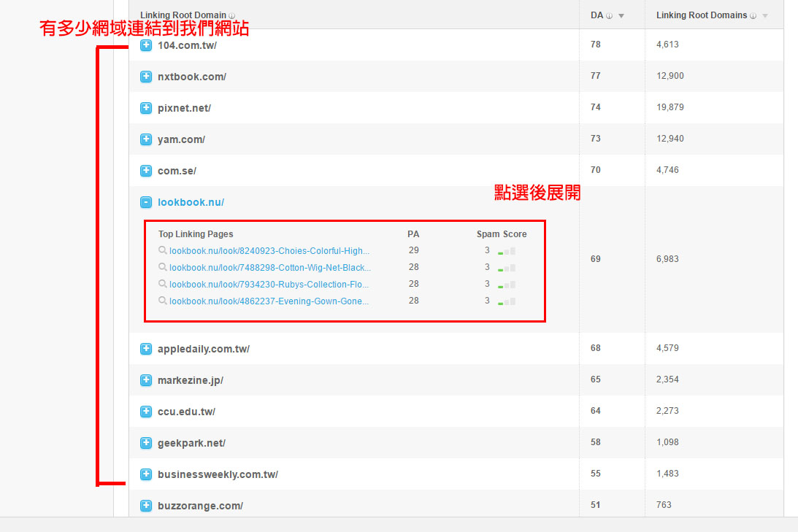Viewport: 798px width, 532px height.
Task: Select the appledaily.com.tw/ domain name
Action: coord(204,349)
